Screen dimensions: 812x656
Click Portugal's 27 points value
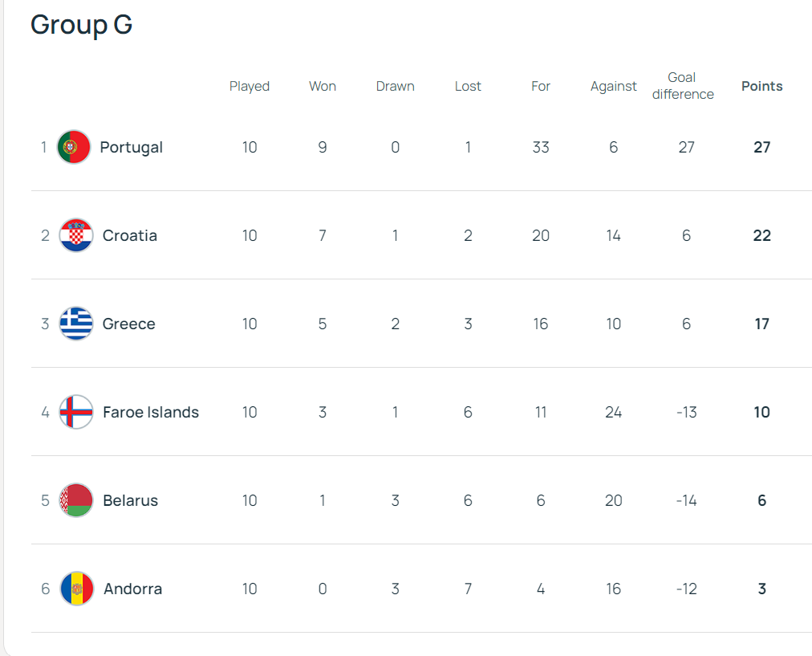tap(761, 147)
